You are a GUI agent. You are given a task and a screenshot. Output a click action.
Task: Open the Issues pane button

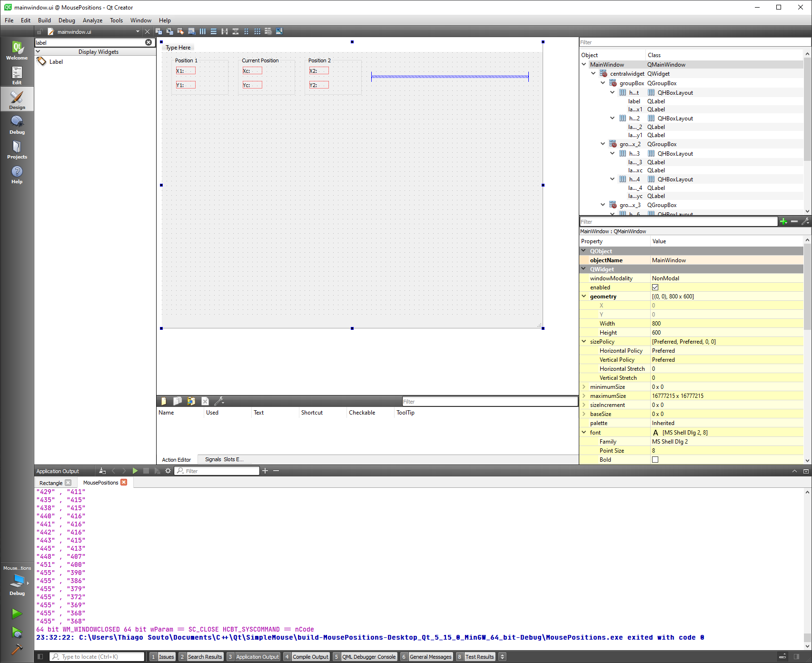click(x=166, y=657)
